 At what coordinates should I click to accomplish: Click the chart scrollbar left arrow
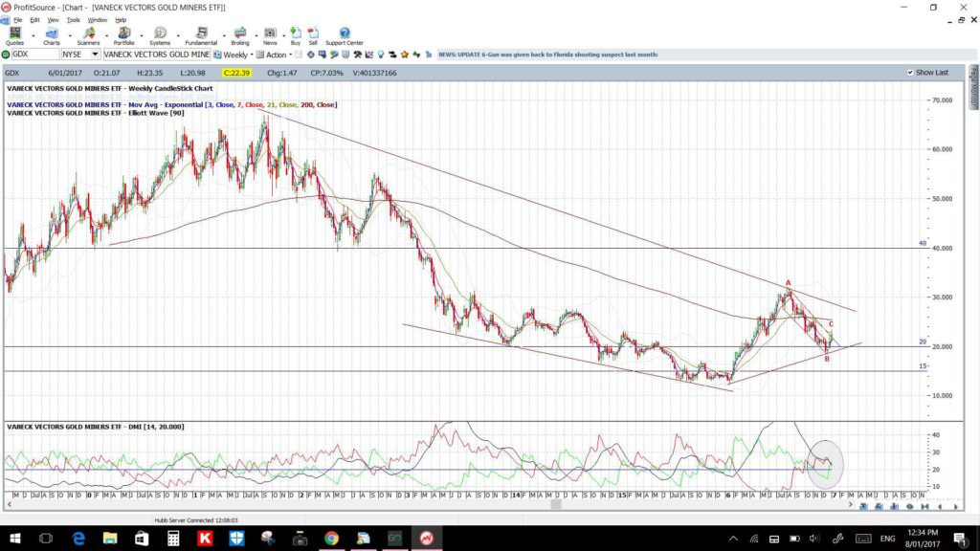pyautogui.click(x=9, y=505)
